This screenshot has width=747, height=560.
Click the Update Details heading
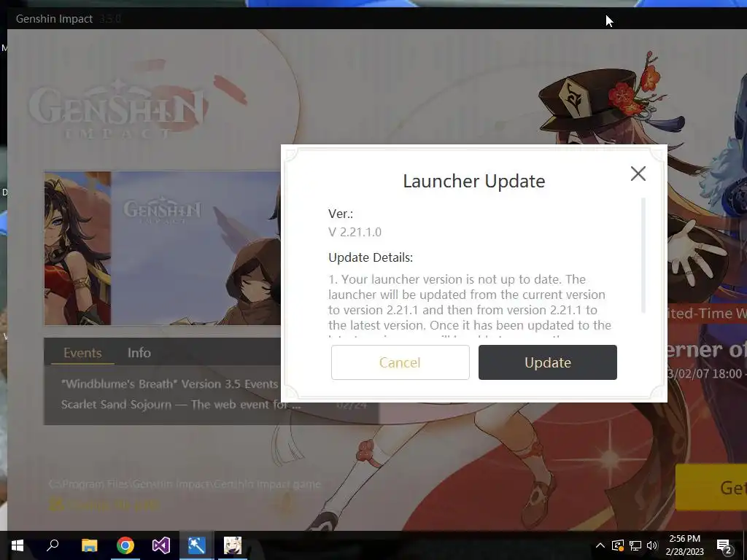click(x=371, y=257)
